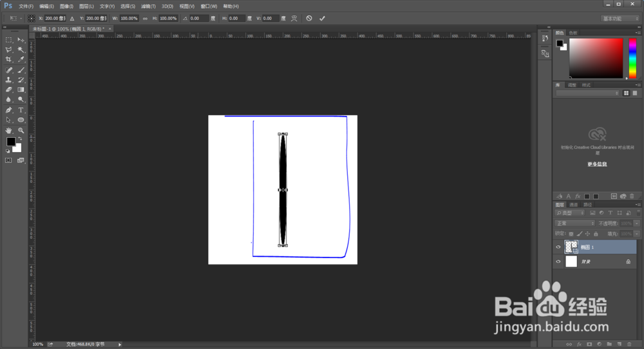Select the Pen tool

click(8, 110)
